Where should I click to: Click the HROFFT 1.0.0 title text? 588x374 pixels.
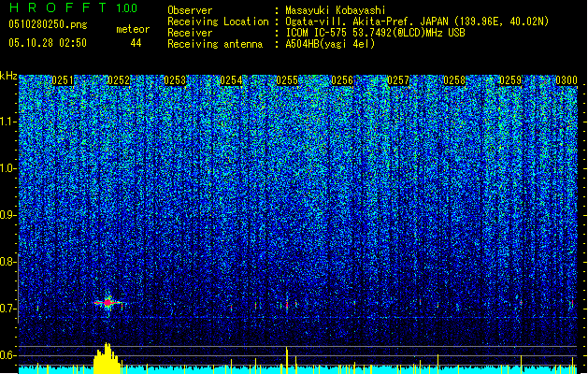coord(73,7)
